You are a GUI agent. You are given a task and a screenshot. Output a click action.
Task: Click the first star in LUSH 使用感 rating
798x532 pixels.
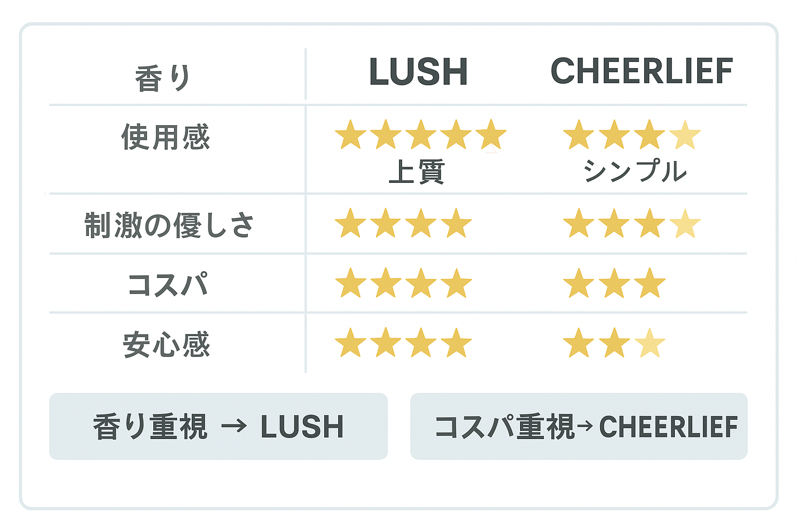coord(351,135)
